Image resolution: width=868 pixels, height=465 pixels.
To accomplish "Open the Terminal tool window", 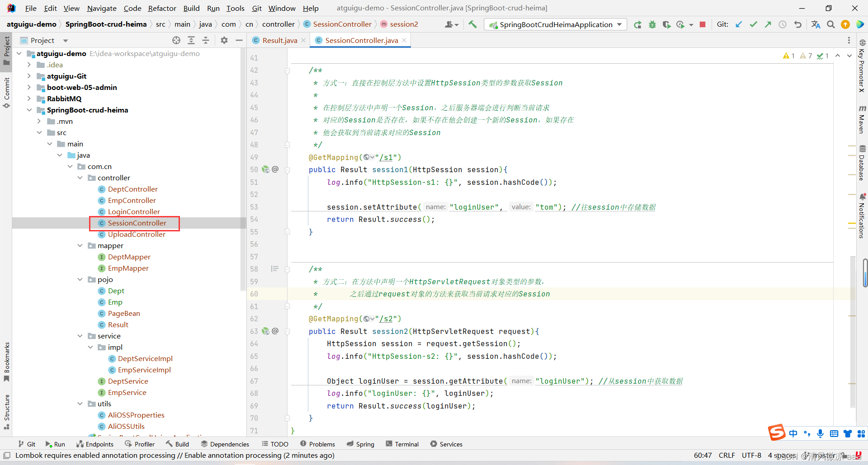I will (x=402, y=444).
